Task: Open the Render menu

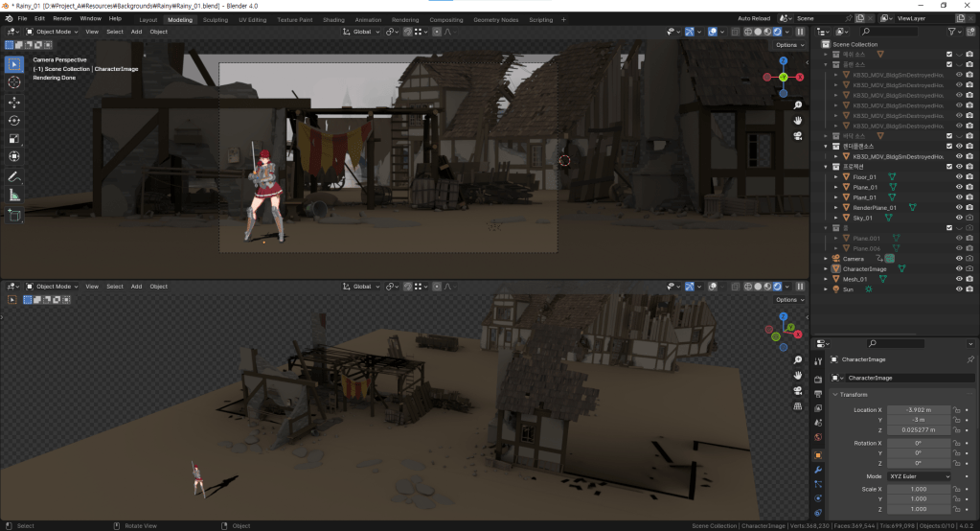Action: [62, 18]
